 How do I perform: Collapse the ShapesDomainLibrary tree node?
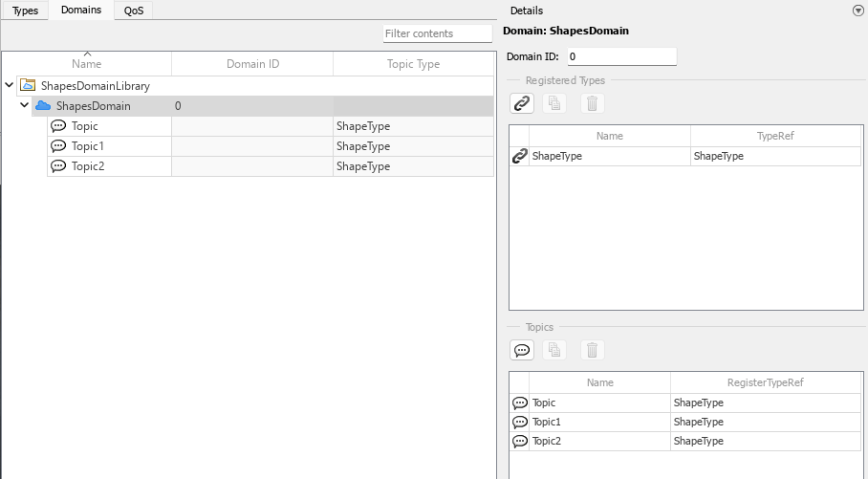coord(9,86)
